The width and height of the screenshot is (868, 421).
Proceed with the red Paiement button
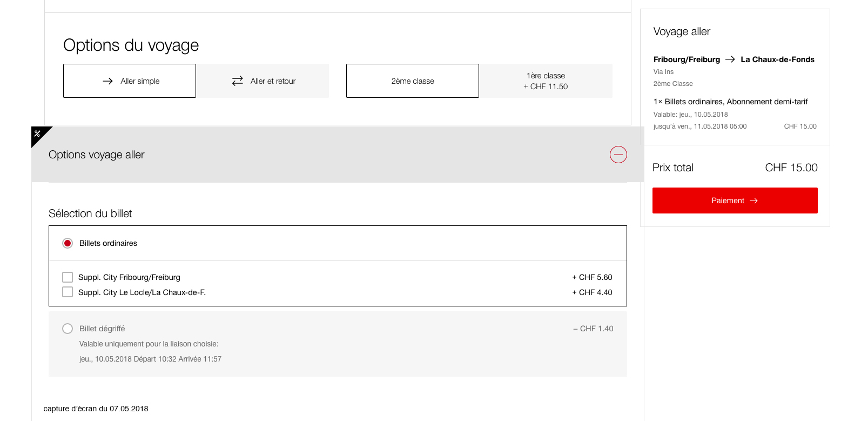[x=735, y=201]
